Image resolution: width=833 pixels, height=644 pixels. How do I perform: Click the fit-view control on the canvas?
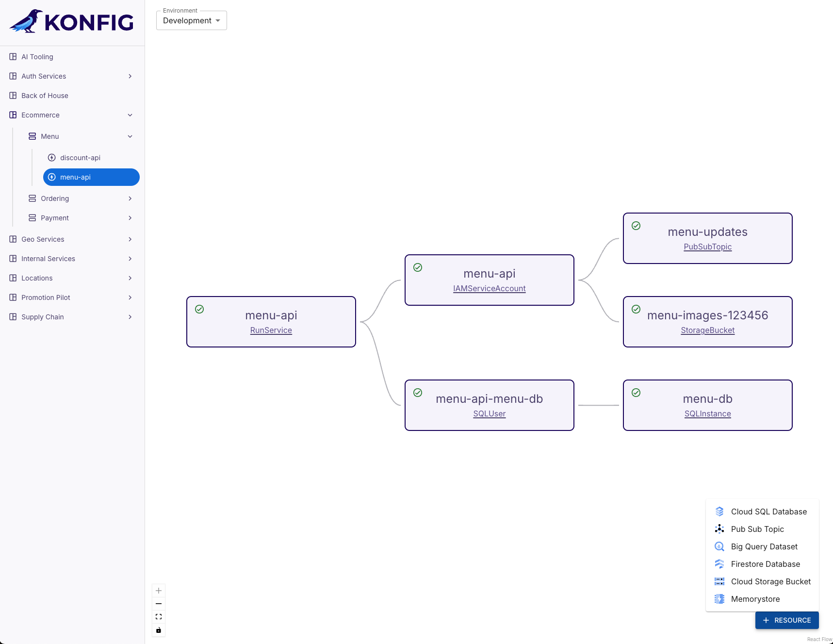158,616
